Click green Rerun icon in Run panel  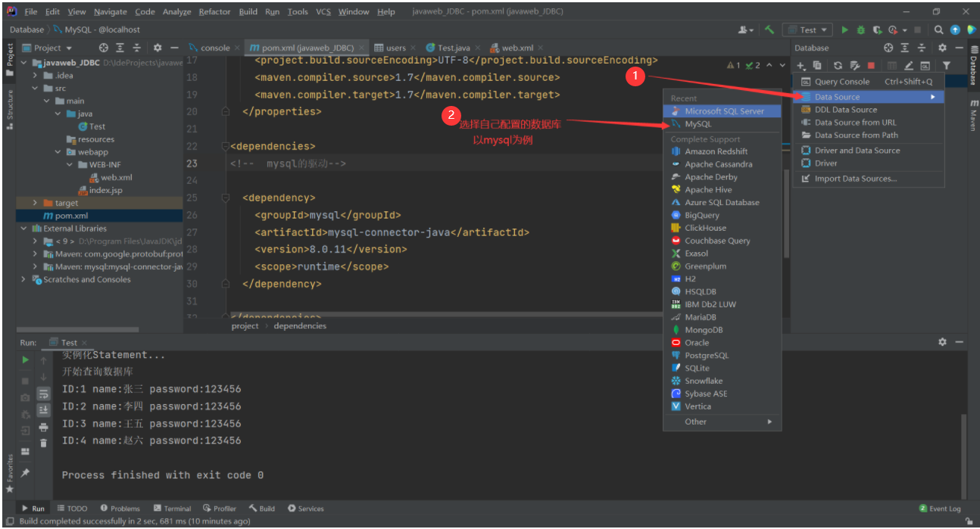26,360
